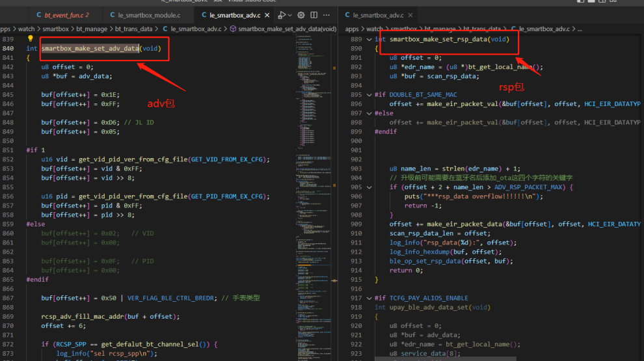Click 'bt_get_local_name' on line 922
The height and width of the screenshot is (361, 644).
pyautogui.click(x=477, y=344)
